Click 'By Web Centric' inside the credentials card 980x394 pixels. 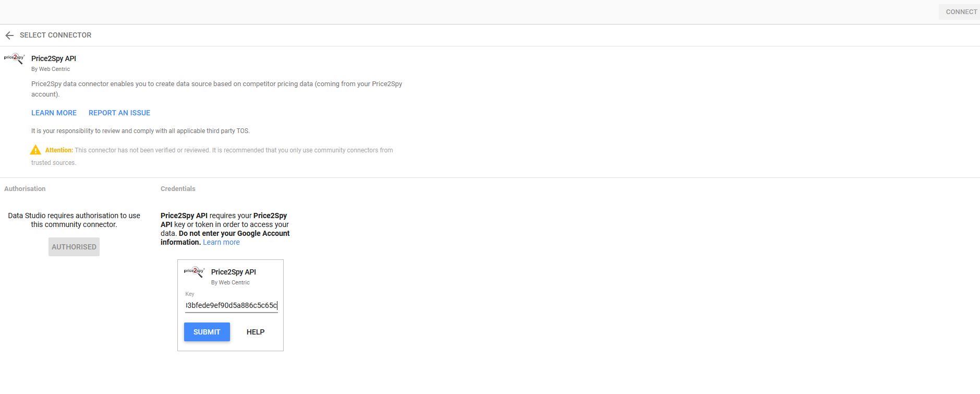tap(231, 282)
